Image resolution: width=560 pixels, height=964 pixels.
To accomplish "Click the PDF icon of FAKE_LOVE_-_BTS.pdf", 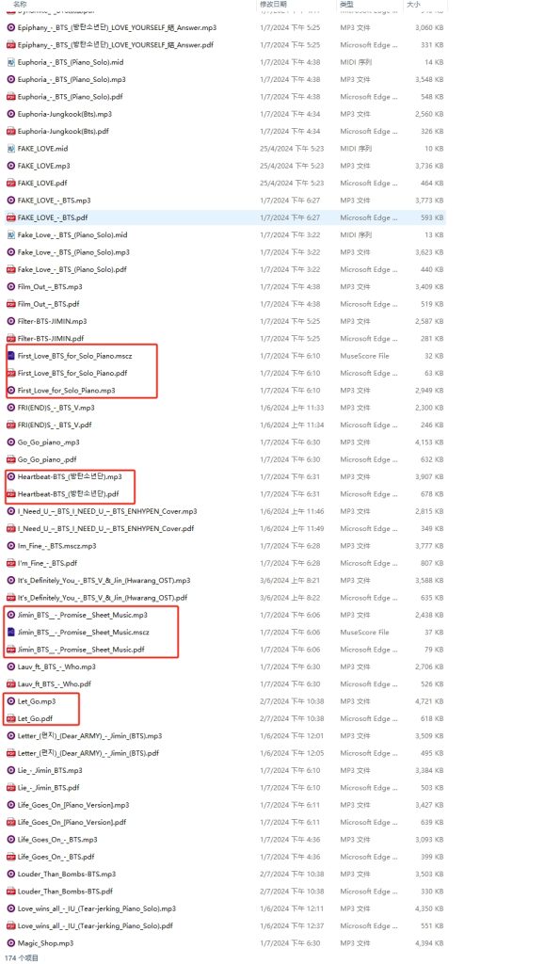I will (x=11, y=217).
